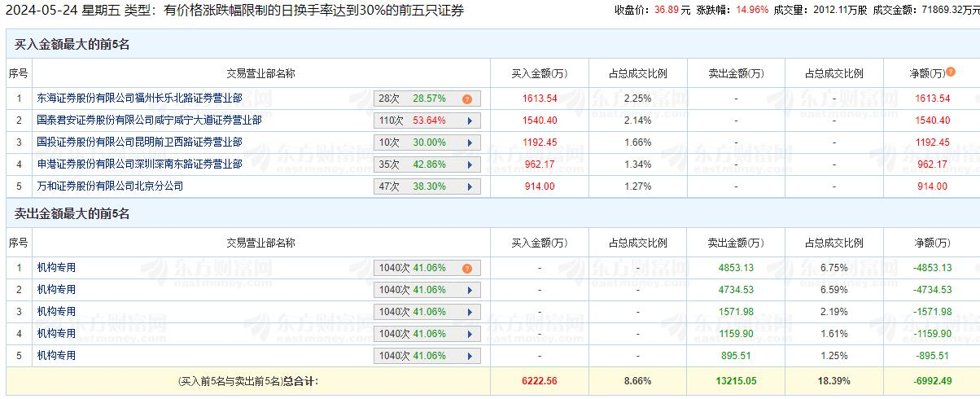Open 东海证券福州长乐北路证券营业部 link

(139, 99)
